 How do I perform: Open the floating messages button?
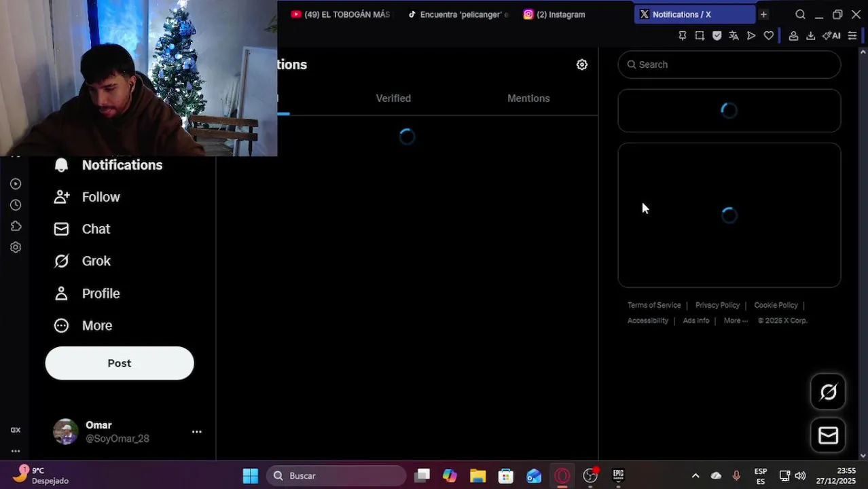pyautogui.click(x=828, y=435)
